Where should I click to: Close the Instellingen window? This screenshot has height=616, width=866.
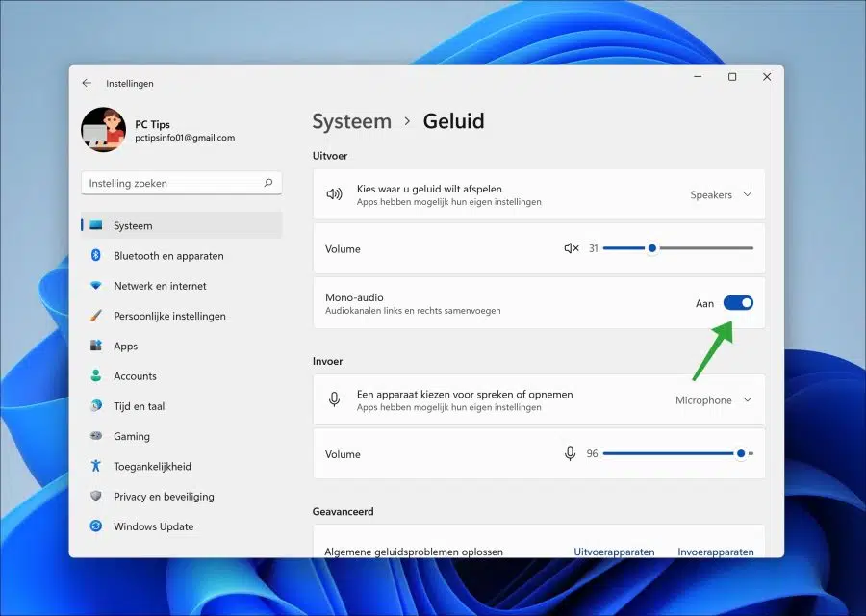[767, 77]
